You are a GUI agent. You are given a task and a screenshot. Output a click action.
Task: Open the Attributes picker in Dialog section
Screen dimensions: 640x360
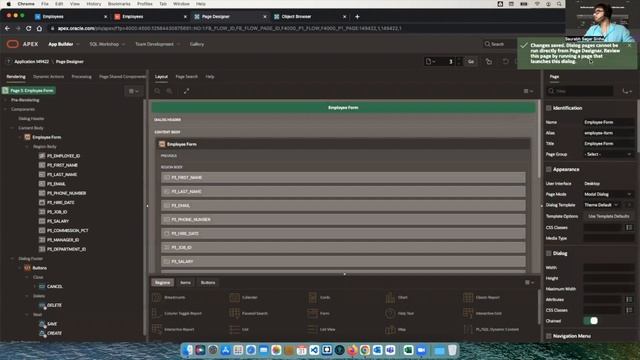(629, 300)
